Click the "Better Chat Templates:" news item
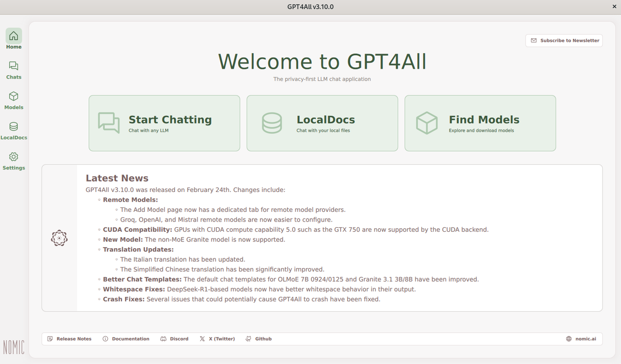The width and height of the screenshot is (621, 364). (x=142, y=279)
